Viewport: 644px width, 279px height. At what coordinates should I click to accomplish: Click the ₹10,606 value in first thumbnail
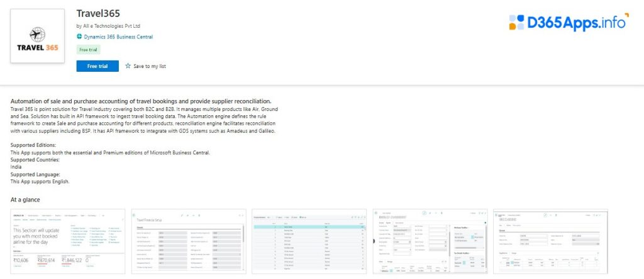point(21,261)
